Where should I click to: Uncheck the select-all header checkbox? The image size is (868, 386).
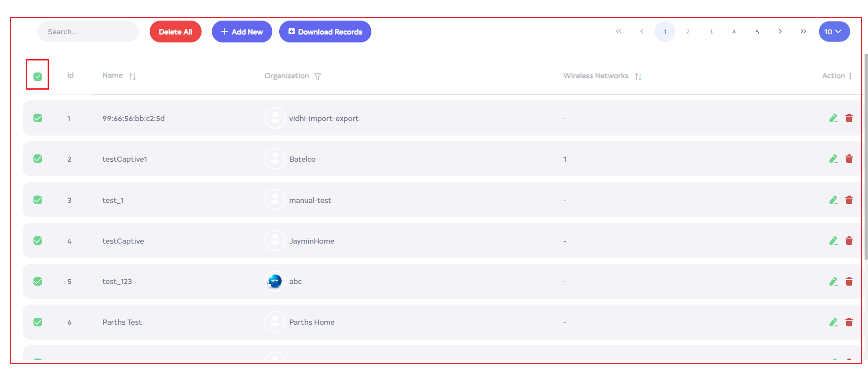pyautogui.click(x=38, y=77)
